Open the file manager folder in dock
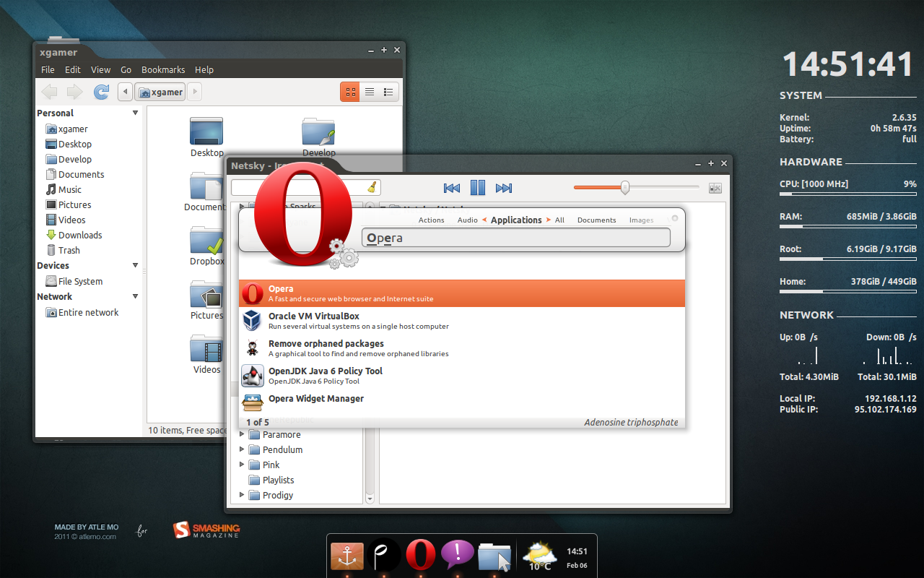This screenshot has height=578, width=924. point(494,556)
